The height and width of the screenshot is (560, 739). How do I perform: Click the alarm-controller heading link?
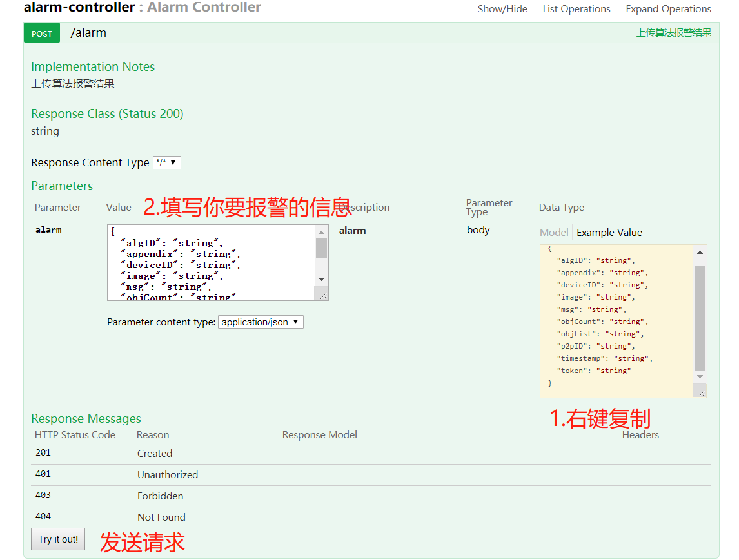click(x=79, y=7)
